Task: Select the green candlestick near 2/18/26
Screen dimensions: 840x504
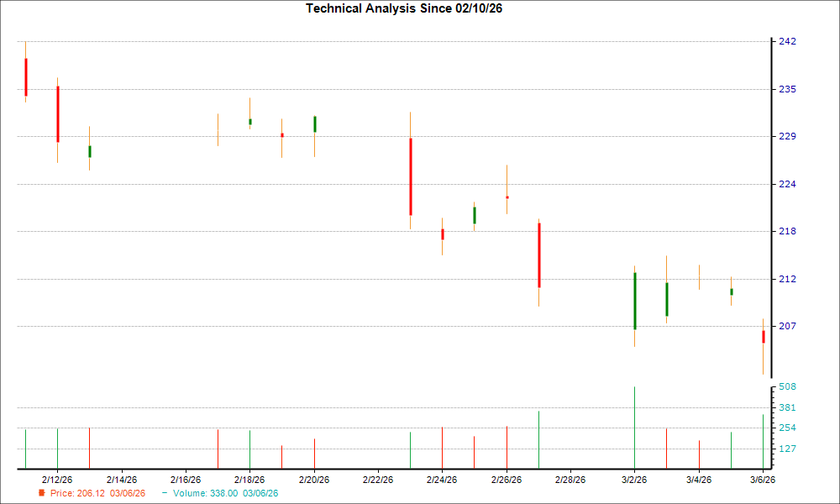Action: coord(249,123)
